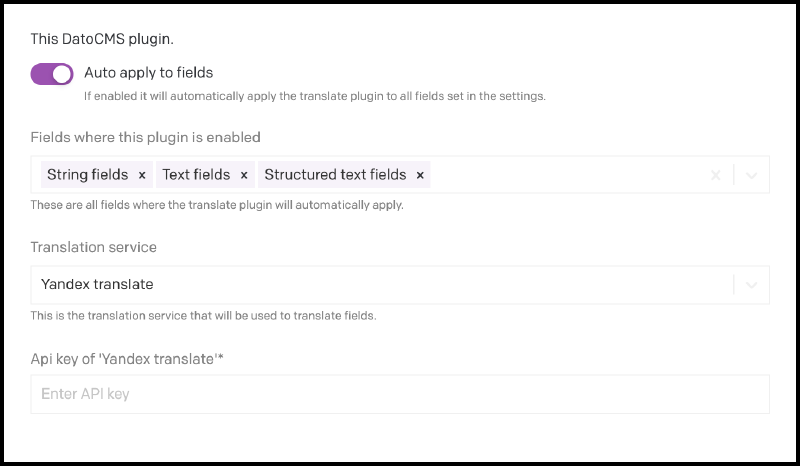
Task: Disable the Auto apply to fields toggle
Action: (52, 74)
